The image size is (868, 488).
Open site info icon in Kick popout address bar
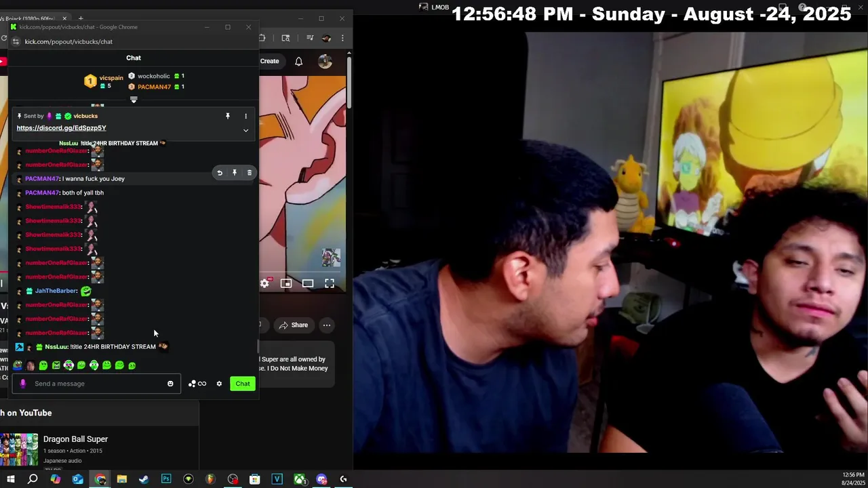tap(16, 41)
